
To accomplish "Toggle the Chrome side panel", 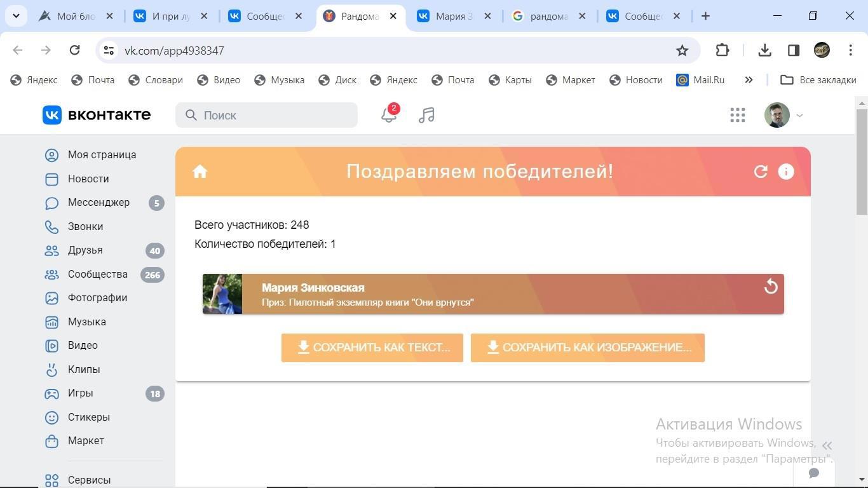I will coord(794,50).
